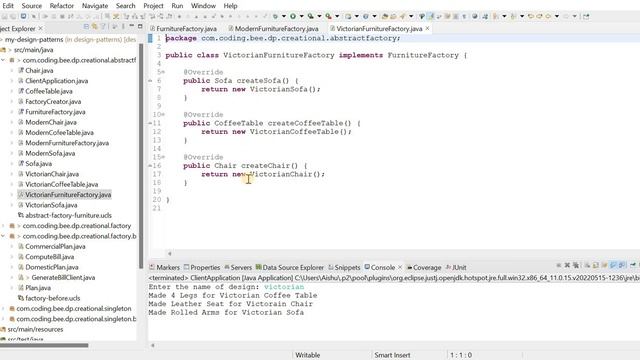Open the Navigate menu
This screenshot has width=640, height=360.
95,6
